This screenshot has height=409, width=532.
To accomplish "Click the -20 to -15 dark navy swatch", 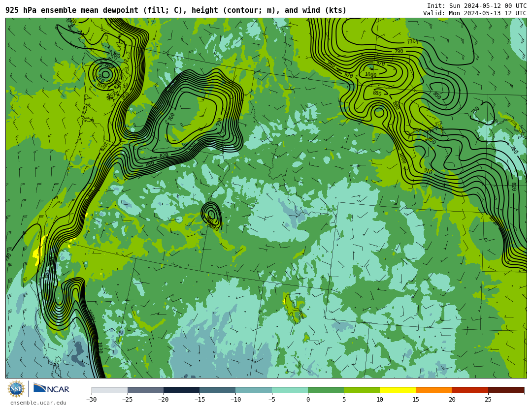I will [x=181, y=390].
